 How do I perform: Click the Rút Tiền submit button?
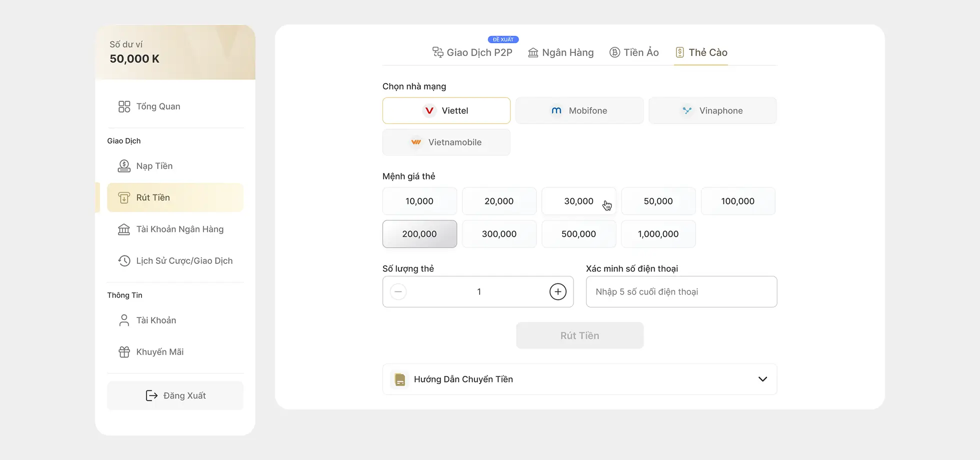(x=579, y=335)
